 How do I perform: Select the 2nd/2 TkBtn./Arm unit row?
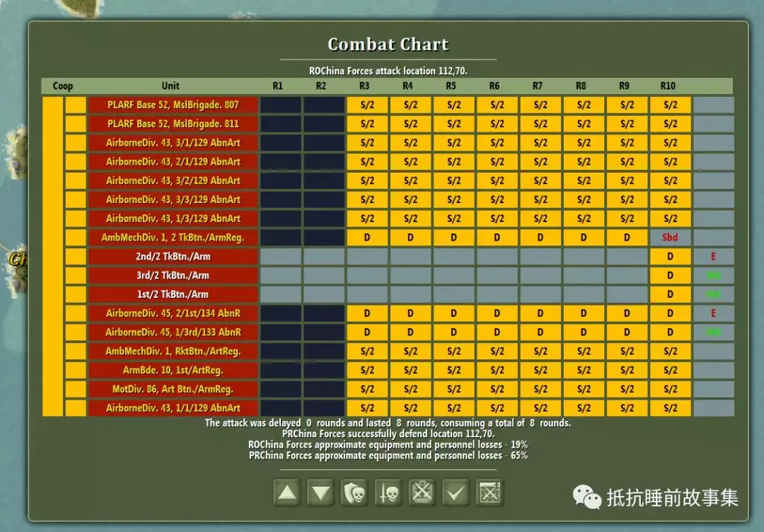pos(173,257)
